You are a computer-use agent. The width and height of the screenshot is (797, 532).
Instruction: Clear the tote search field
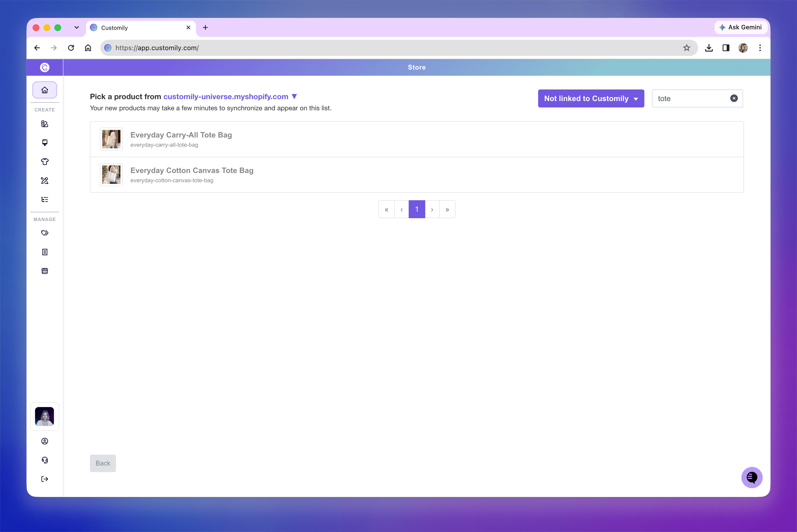click(x=734, y=98)
